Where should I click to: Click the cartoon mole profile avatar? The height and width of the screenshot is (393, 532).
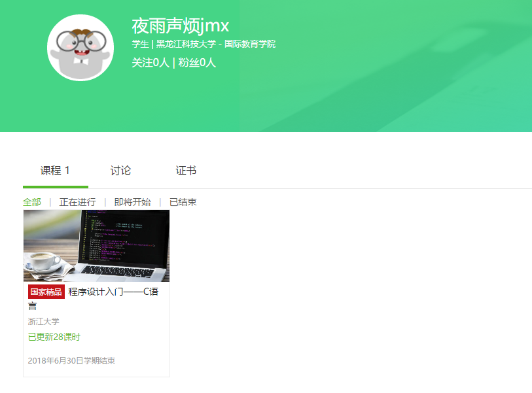pyautogui.click(x=80, y=48)
